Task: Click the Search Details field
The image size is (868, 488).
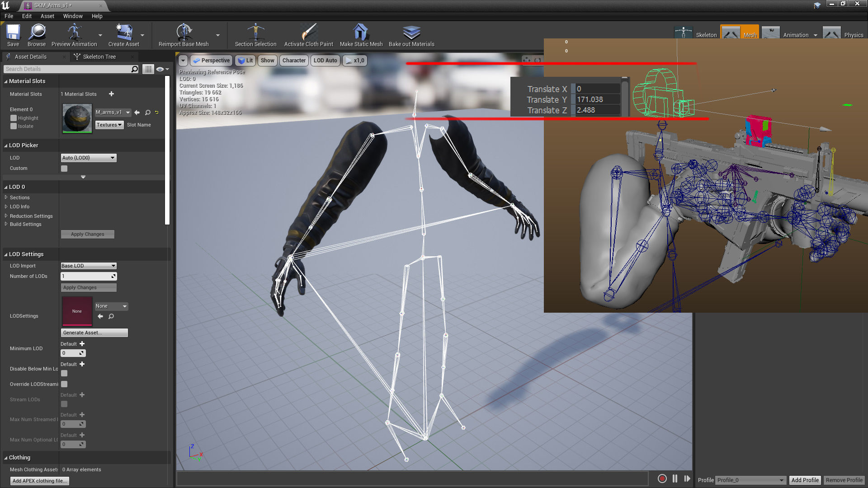Action: 68,69
